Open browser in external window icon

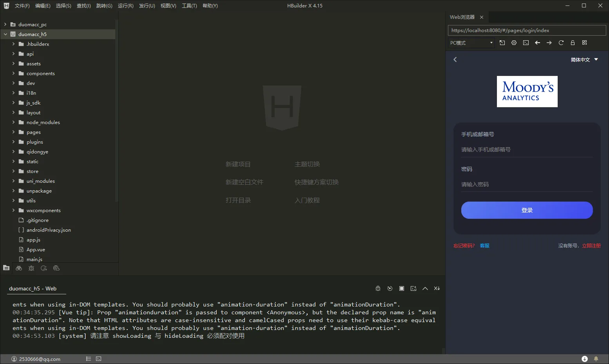point(502,43)
